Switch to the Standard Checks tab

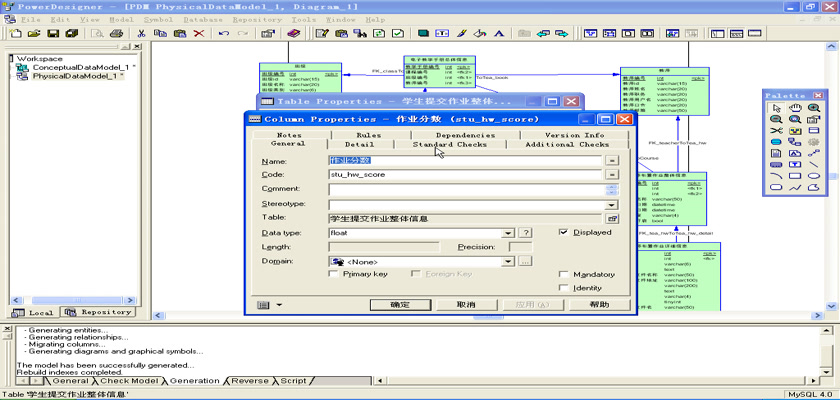point(449,145)
